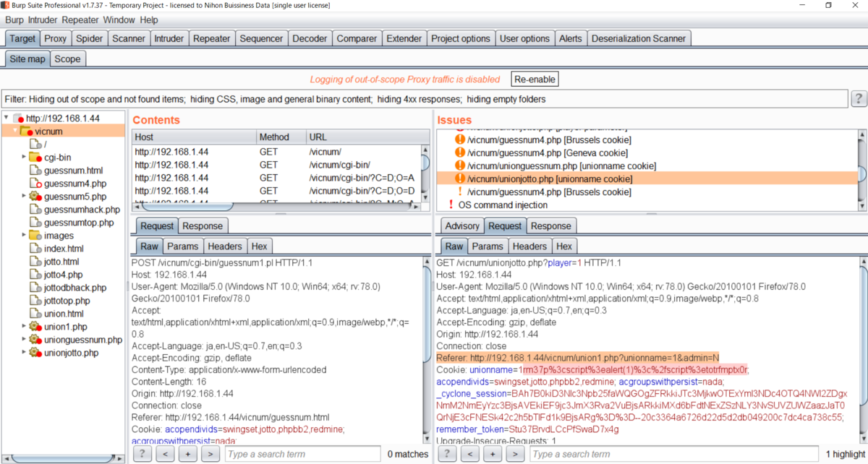Select guessnumtop.php in the site map tree

[x=79, y=223]
